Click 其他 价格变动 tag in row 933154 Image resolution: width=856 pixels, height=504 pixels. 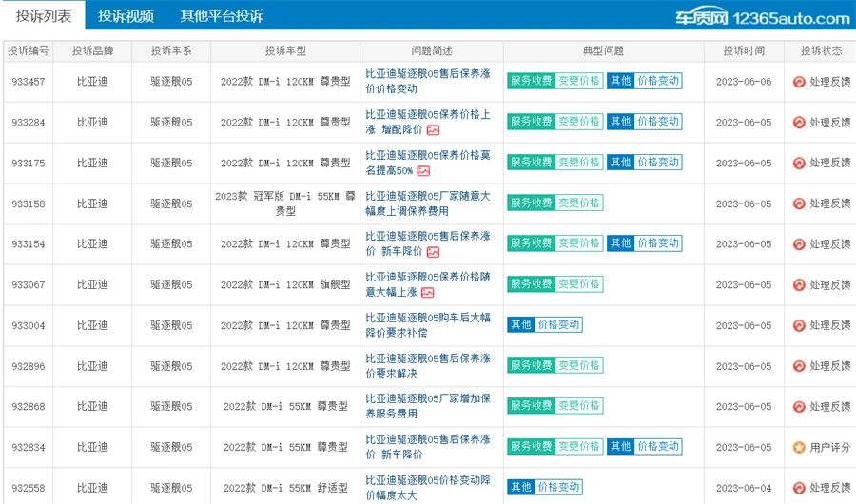645,243
